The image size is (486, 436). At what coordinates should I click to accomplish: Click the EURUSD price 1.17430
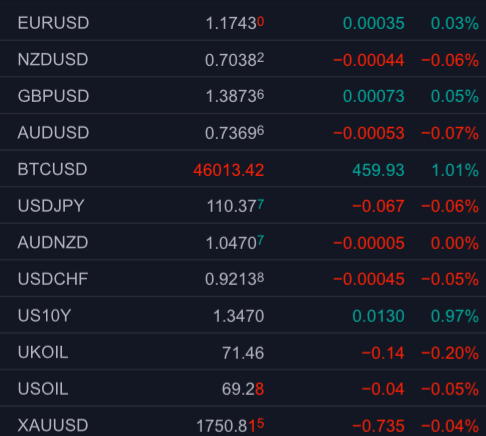(235, 23)
